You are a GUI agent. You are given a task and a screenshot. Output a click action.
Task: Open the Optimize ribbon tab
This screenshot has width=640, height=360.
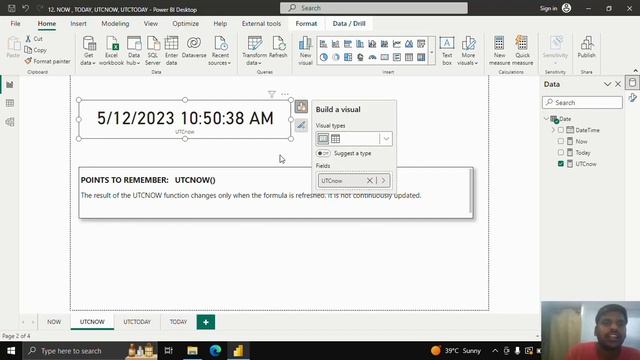point(186,24)
